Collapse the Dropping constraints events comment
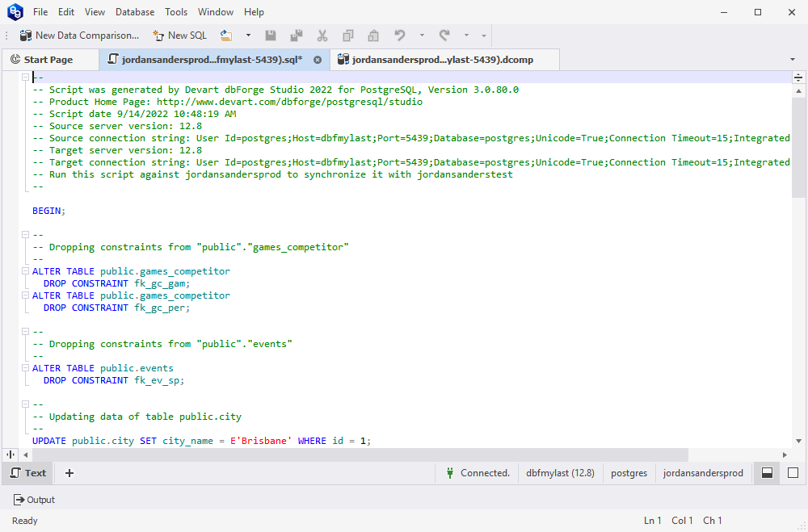Viewport: 808px width, 532px height. (25, 332)
